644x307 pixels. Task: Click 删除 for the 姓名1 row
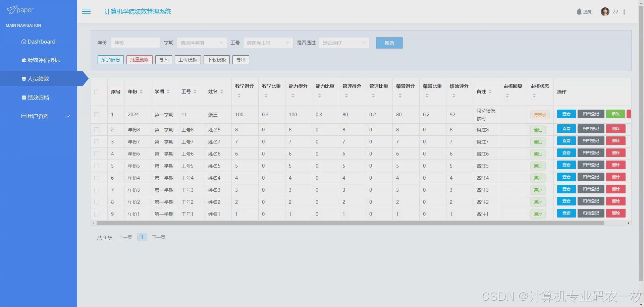(616, 213)
